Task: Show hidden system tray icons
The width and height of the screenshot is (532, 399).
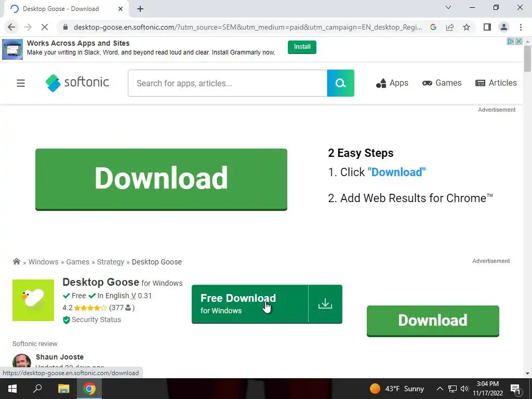Action: (x=440, y=389)
